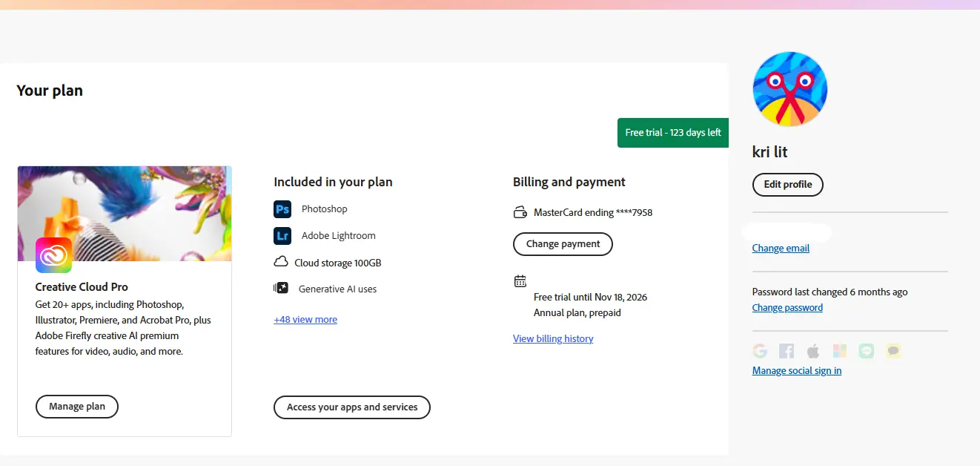Image resolution: width=980 pixels, height=466 pixels.
Task: Click the Change payment button
Action: click(x=563, y=244)
